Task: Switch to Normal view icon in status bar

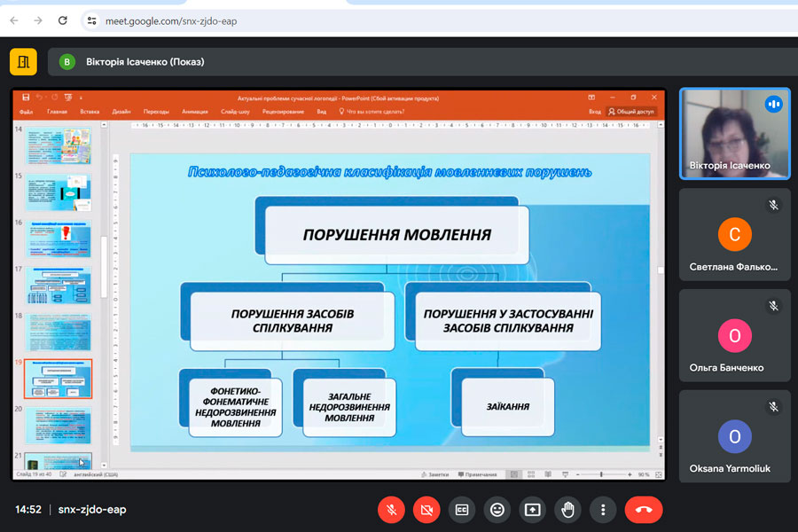Action: (x=514, y=474)
